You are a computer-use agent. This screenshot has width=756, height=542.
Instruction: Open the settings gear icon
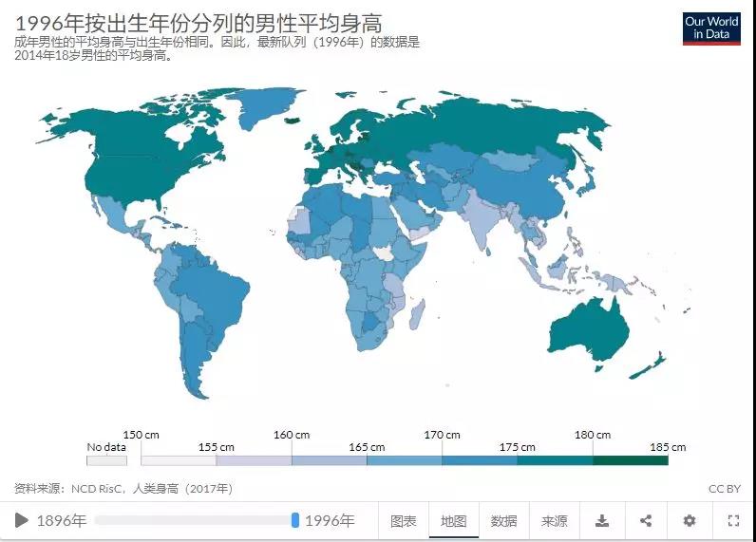(x=690, y=521)
